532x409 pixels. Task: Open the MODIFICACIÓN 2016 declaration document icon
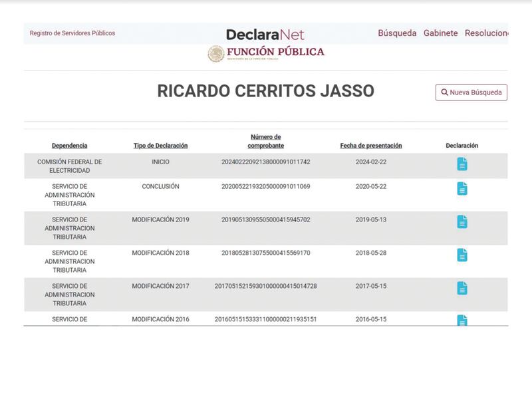tap(462, 321)
